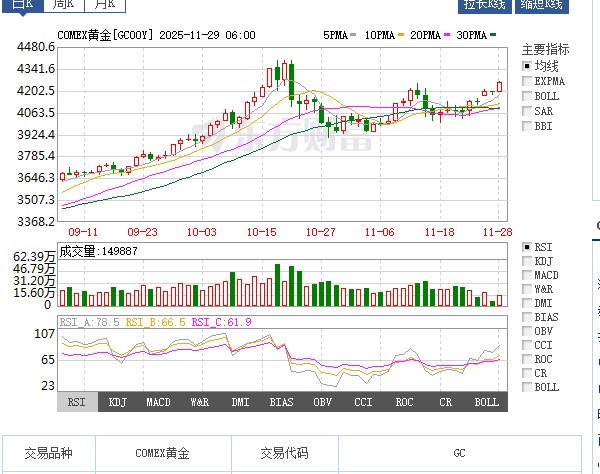The image size is (600, 474).
Task: Open the CCI tab in bottom indicator bar
Action: click(x=363, y=402)
